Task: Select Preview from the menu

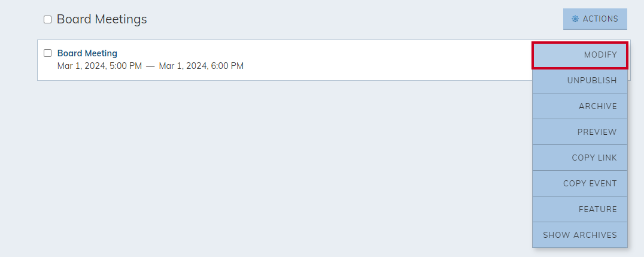Action: coord(580,132)
